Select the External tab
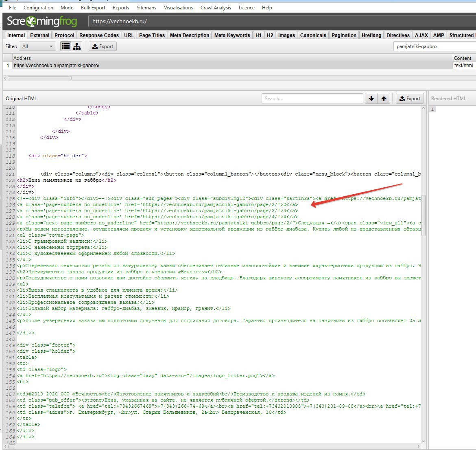 tap(39, 35)
